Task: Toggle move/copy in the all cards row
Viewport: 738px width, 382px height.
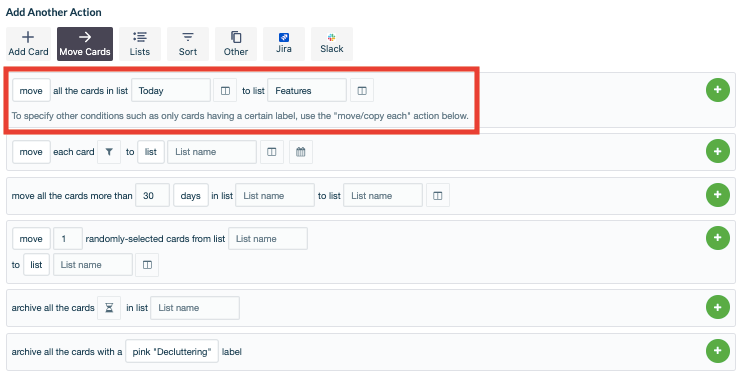Action: (31, 90)
